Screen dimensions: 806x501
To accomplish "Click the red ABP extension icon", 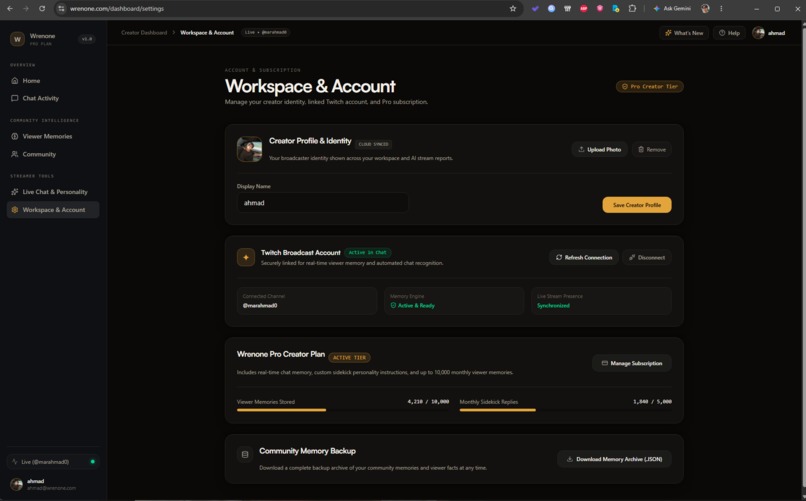I will [583, 9].
